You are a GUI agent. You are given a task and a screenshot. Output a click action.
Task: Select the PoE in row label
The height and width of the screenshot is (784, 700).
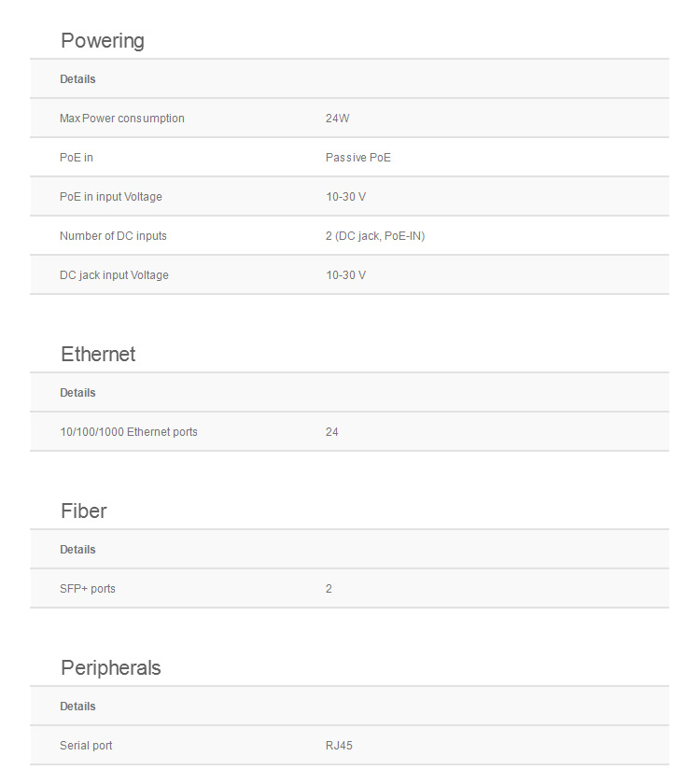77,158
